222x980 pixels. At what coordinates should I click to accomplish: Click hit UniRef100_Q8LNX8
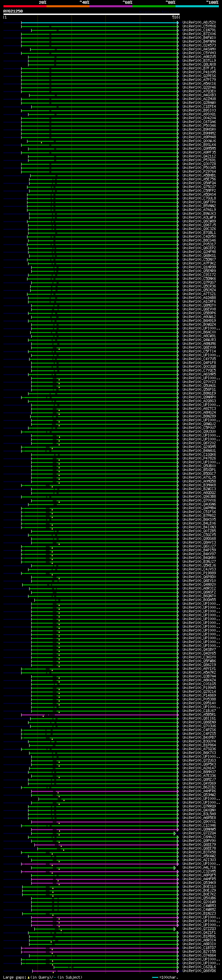pos(199,64)
